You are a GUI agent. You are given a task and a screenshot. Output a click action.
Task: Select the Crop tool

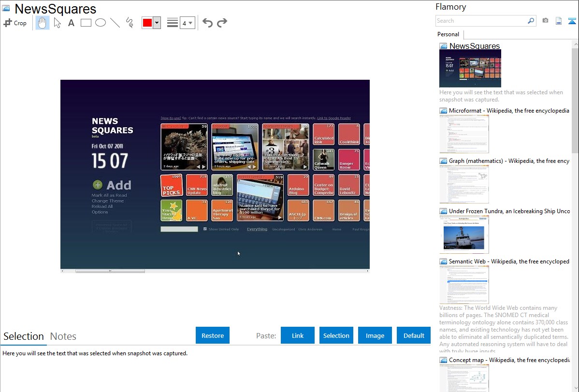click(x=15, y=23)
